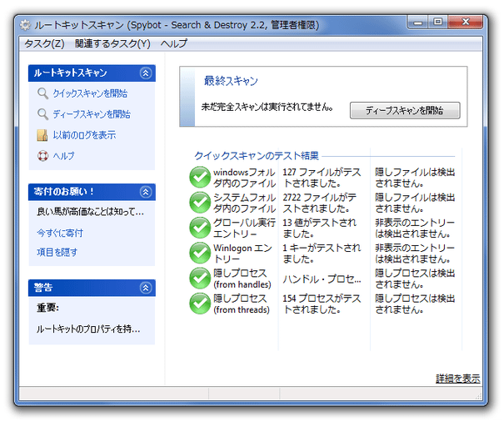Click green checkmark for グローバル実行エントリー

(x=200, y=228)
